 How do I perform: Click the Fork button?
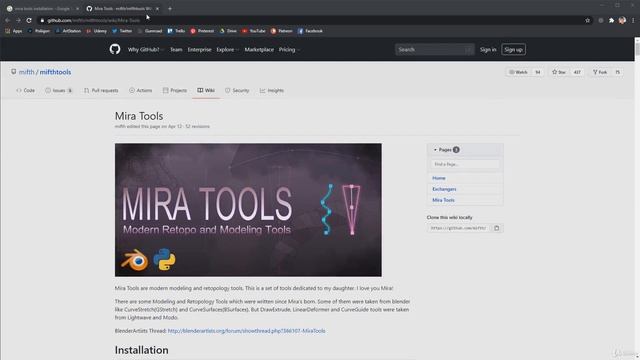click(600, 72)
